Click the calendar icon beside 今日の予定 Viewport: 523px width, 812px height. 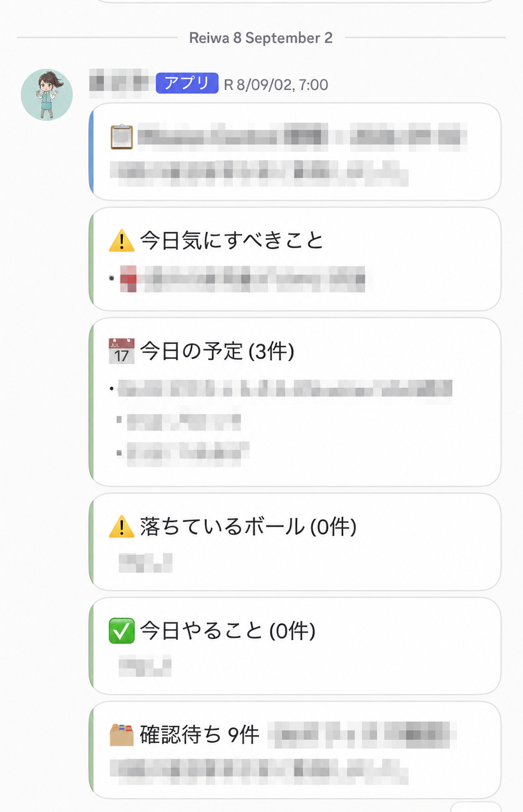pyautogui.click(x=122, y=351)
